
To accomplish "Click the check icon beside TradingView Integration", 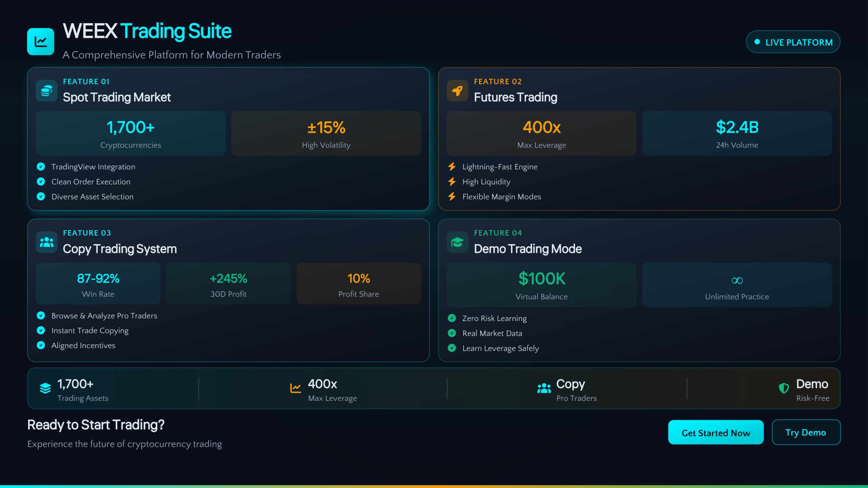I will pos(41,166).
